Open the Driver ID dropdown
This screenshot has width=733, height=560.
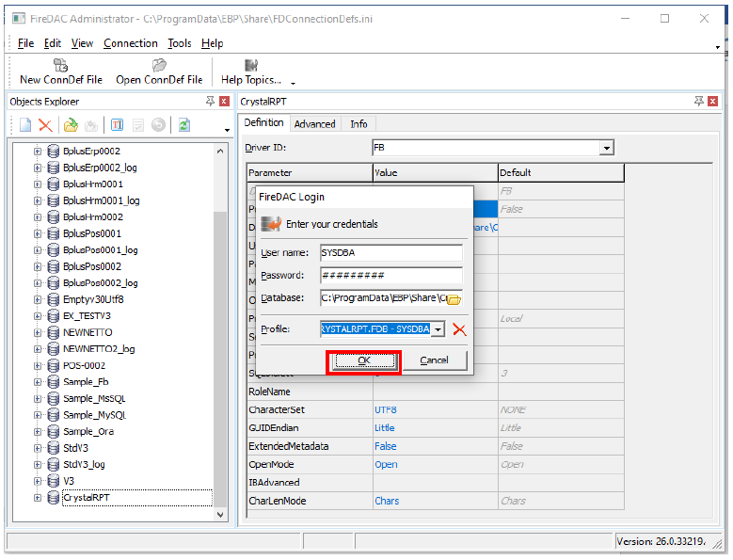tap(607, 148)
